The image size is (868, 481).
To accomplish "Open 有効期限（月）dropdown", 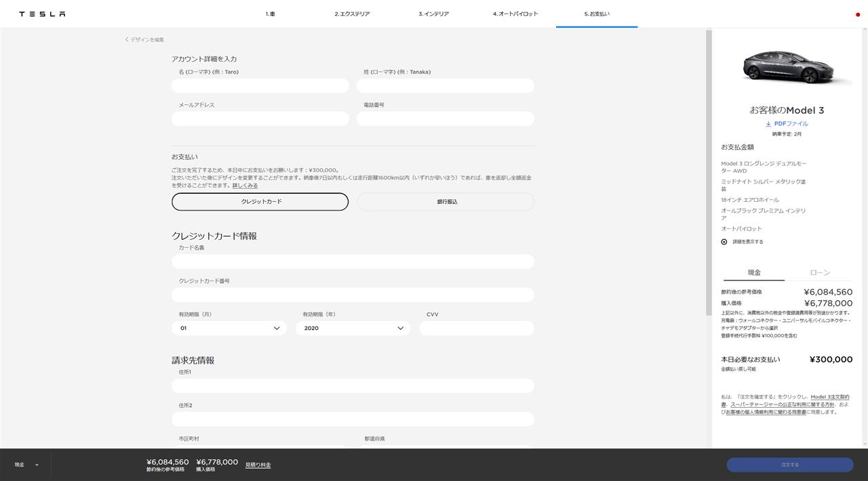I will click(x=229, y=328).
